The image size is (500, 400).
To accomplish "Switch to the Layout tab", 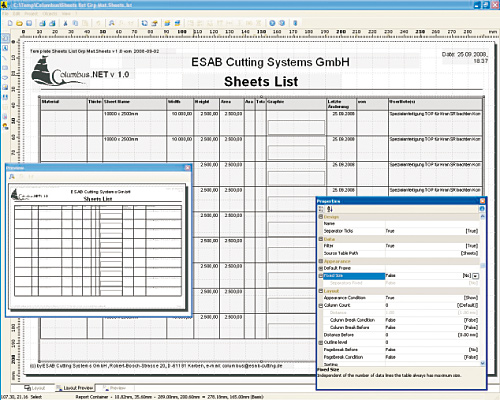I will (x=35, y=388).
